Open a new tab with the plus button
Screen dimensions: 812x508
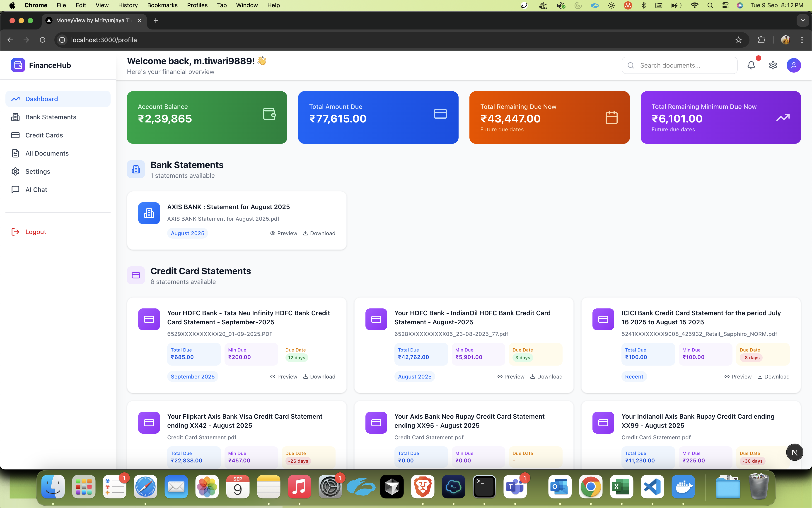point(156,20)
